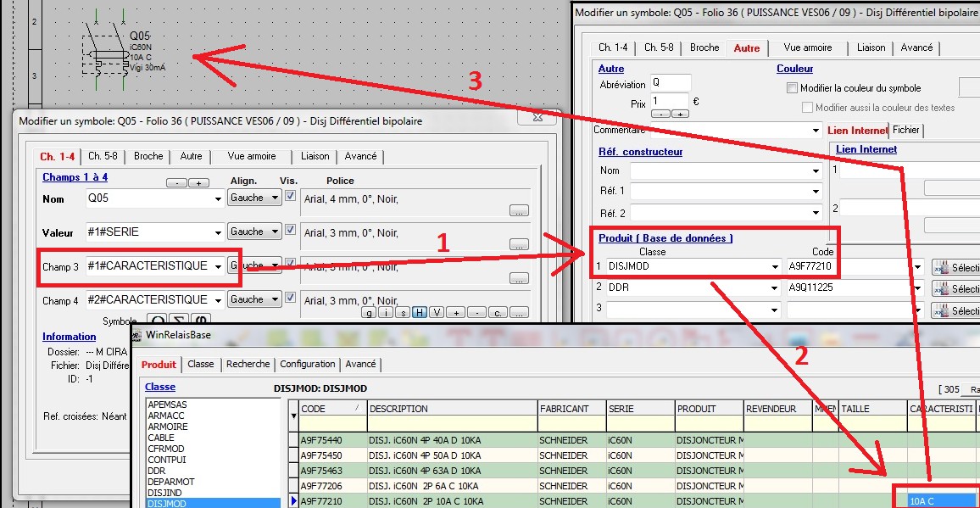
Task: Enable 'Modifier la couleur du symbole' checkbox
Action: [x=792, y=88]
